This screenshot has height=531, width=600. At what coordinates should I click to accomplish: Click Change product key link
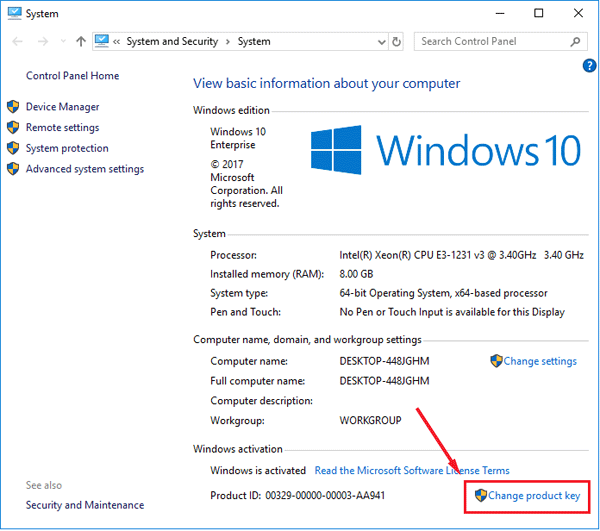point(534,496)
